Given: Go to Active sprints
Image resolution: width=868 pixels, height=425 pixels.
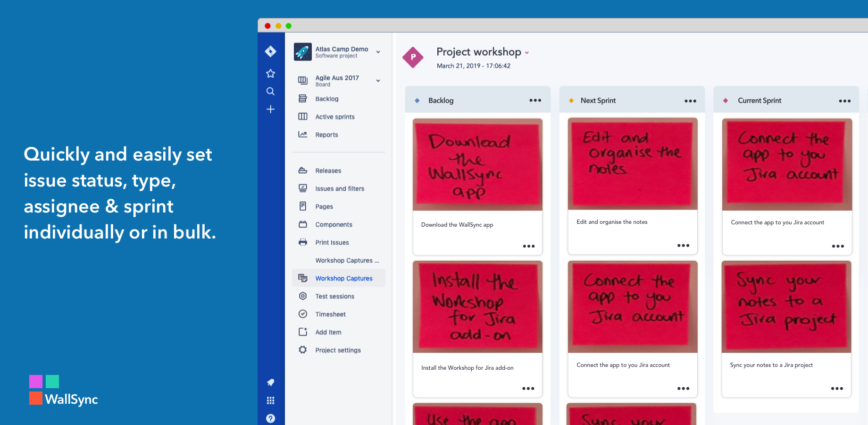Looking at the screenshot, I should [x=335, y=117].
